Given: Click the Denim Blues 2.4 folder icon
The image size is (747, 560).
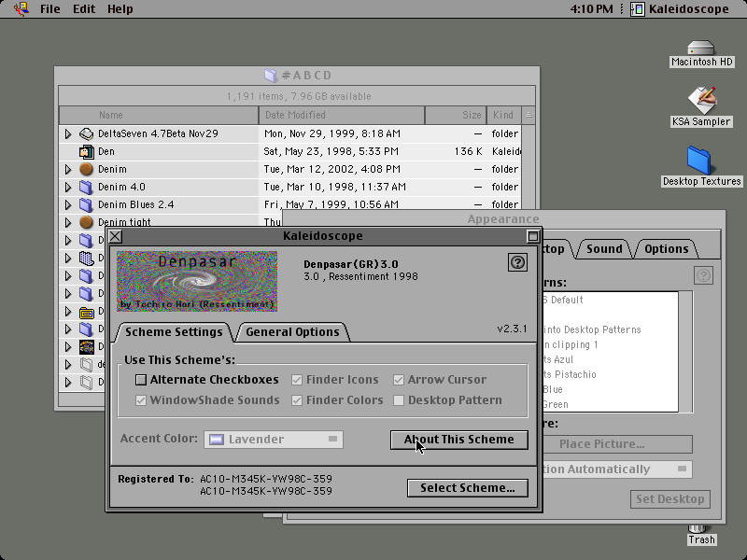Looking at the screenshot, I should 86,204.
